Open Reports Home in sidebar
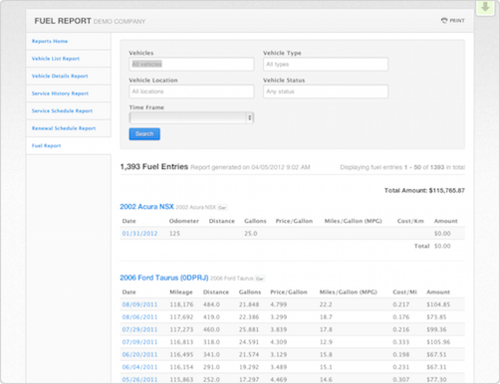This screenshot has height=384, width=500. click(x=50, y=41)
